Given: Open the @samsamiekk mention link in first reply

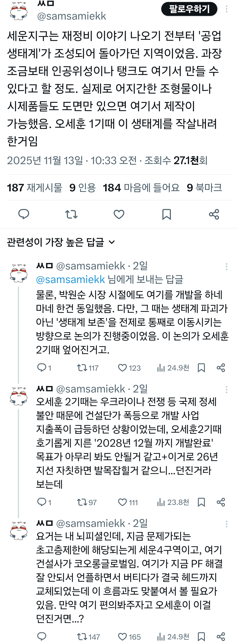Looking at the screenshot, I should tap(70, 280).
